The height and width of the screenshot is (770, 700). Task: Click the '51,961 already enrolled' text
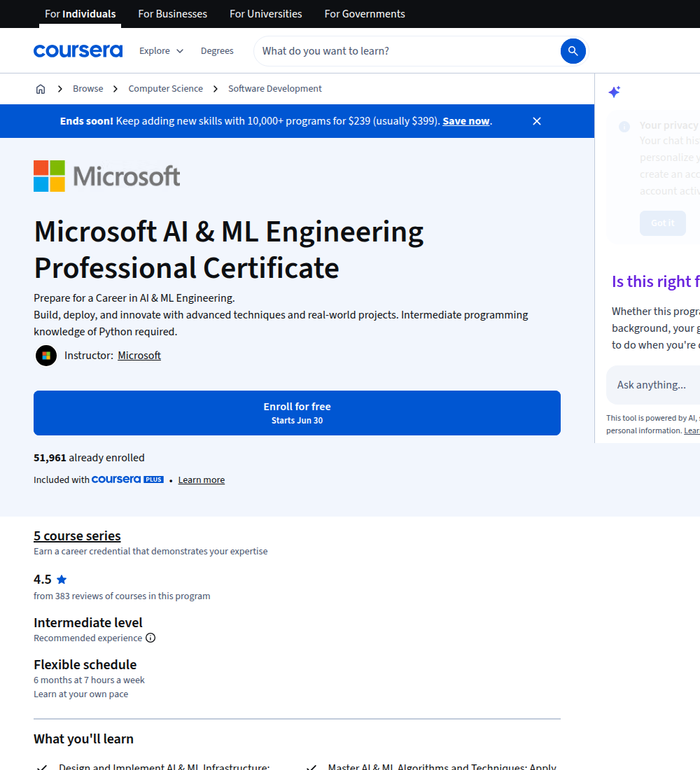(89, 458)
